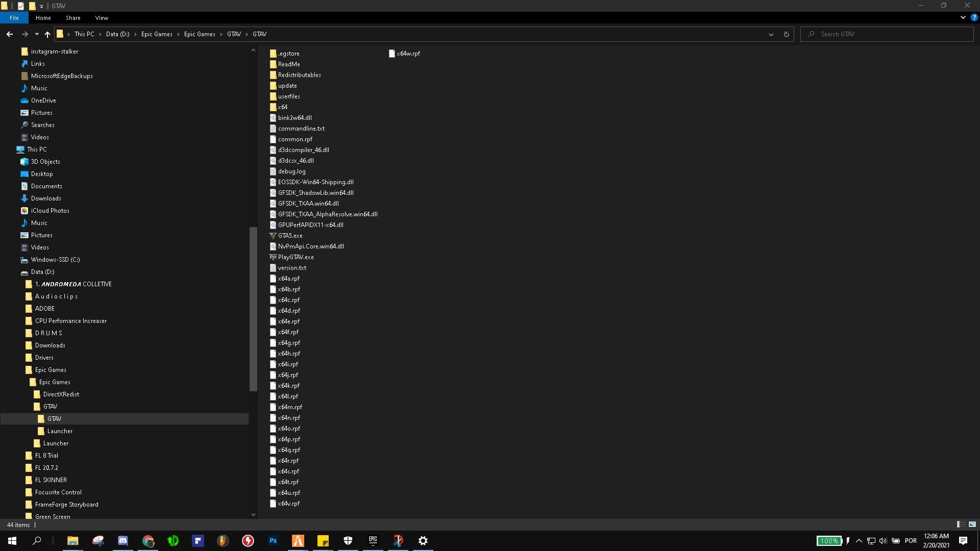Screen dimensions: 980x551
Task: Open Explorer help question mark
Action: (x=974, y=17)
